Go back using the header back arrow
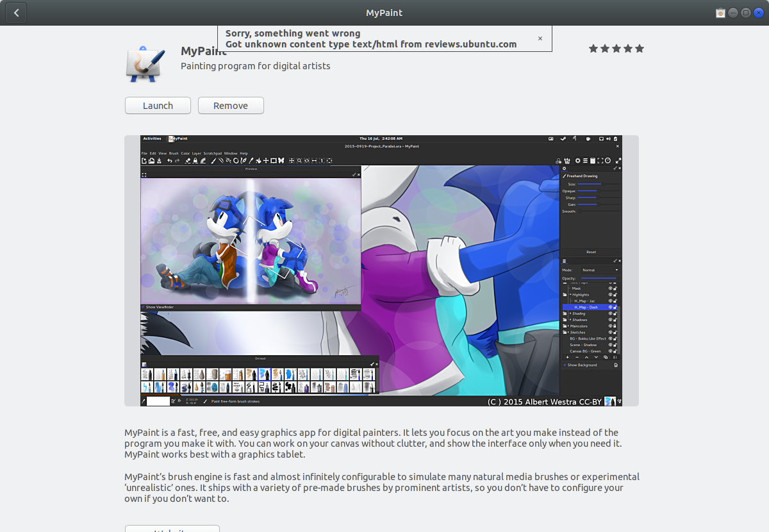This screenshot has width=769, height=532. pyautogui.click(x=16, y=13)
